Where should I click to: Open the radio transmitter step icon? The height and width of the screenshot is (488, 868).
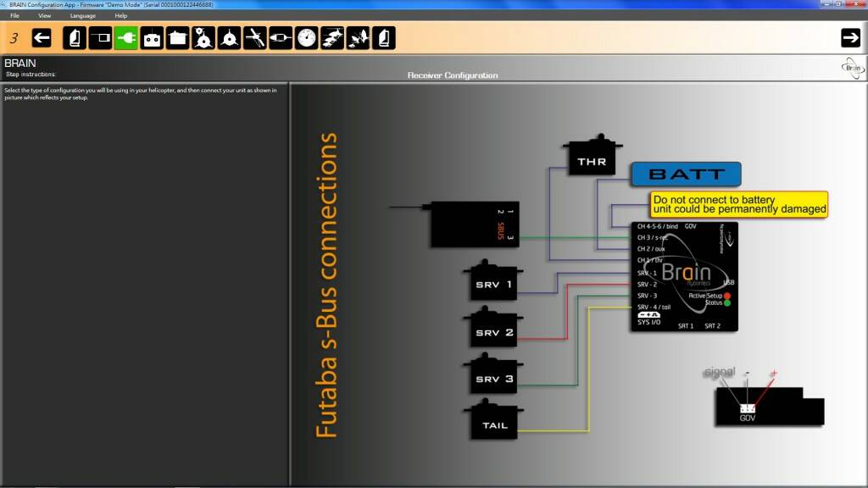click(153, 38)
